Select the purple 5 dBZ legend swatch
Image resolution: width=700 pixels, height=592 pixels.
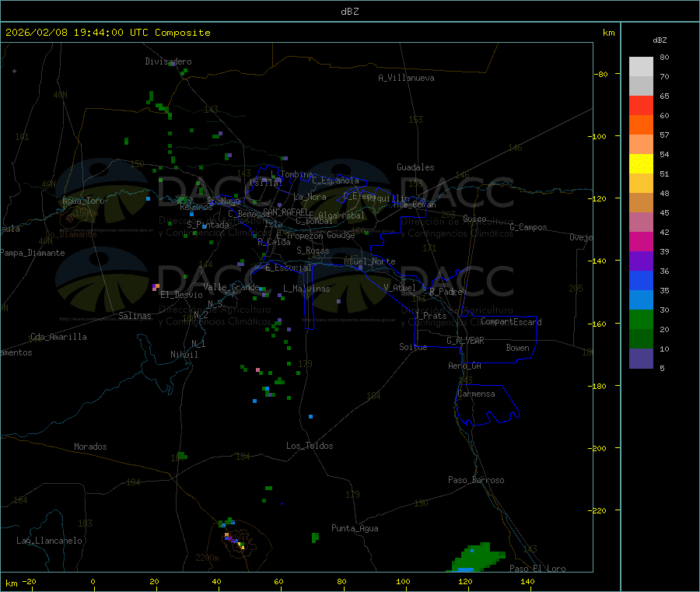pyautogui.click(x=641, y=359)
